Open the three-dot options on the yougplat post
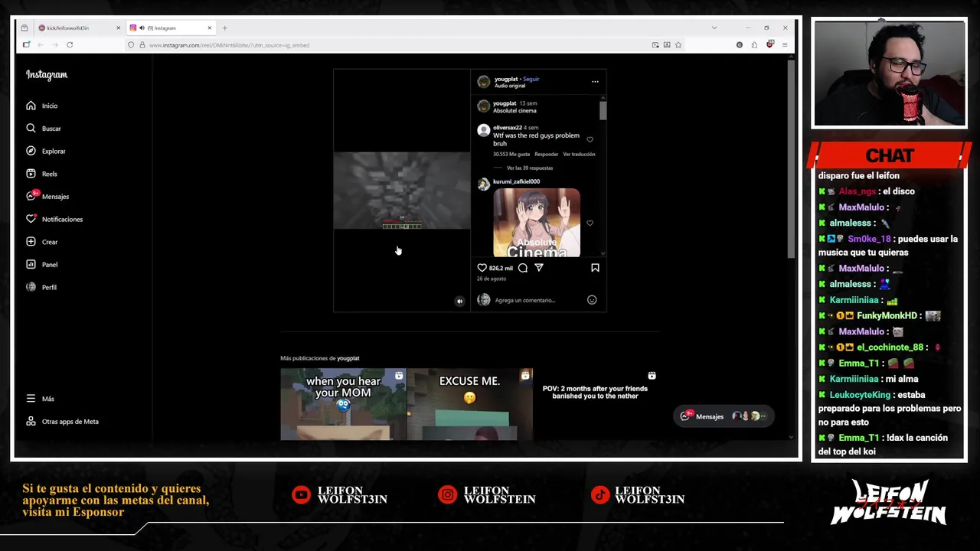 pyautogui.click(x=595, y=82)
